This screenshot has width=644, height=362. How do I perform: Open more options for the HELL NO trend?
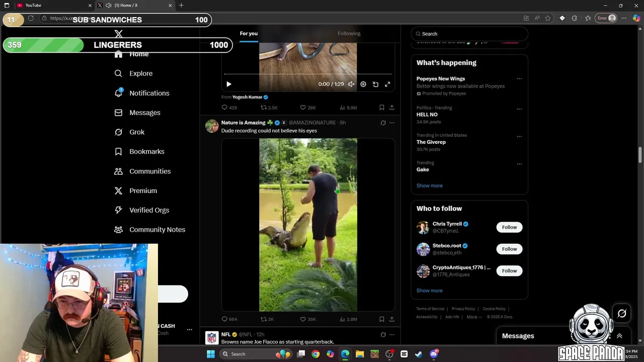(519, 109)
